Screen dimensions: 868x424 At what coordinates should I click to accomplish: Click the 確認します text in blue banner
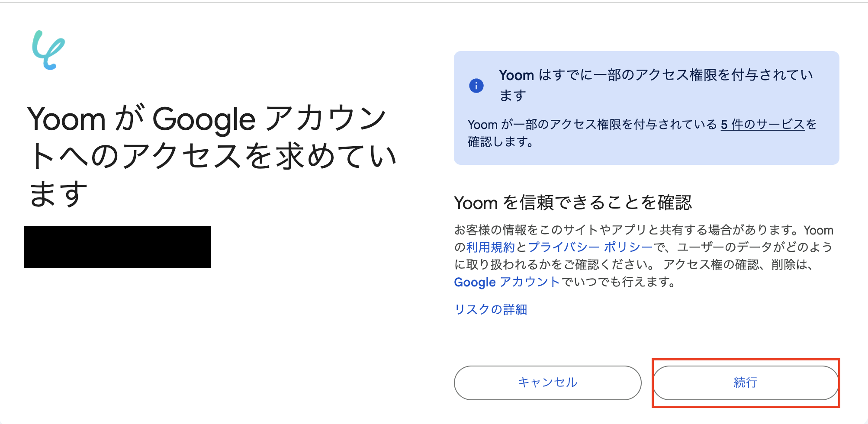(500, 142)
